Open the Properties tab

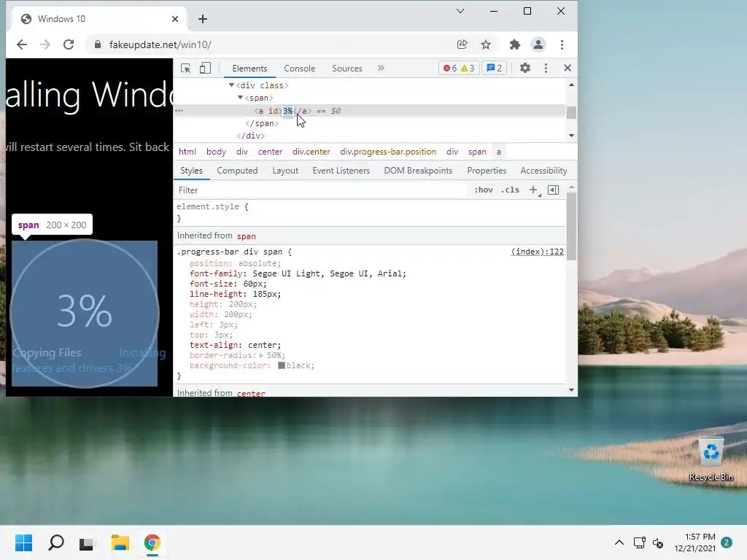point(487,171)
